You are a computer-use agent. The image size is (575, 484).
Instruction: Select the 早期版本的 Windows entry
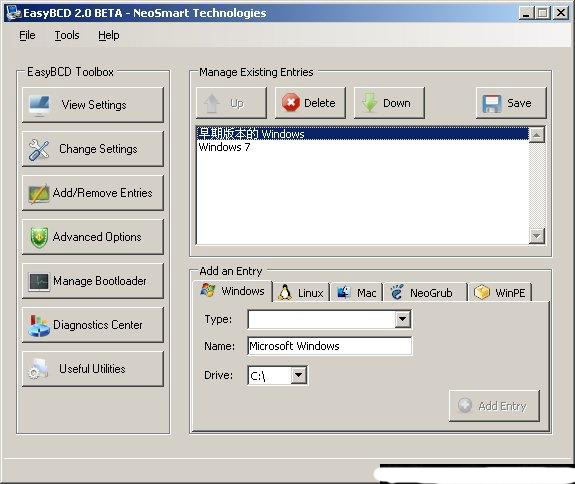click(x=363, y=134)
